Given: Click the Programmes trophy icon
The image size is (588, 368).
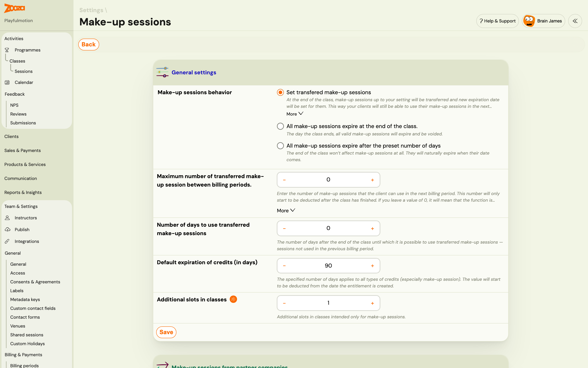Looking at the screenshot, I should tap(7, 50).
